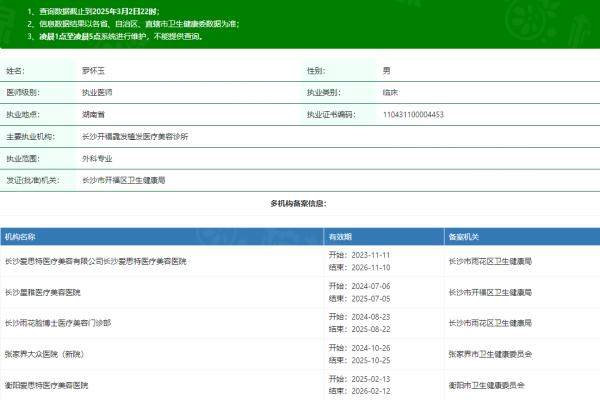Click the 长沙星雅医疗美容医院 row
Image resolution: width=600 pixels, height=400 pixels.
coord(43,291)
